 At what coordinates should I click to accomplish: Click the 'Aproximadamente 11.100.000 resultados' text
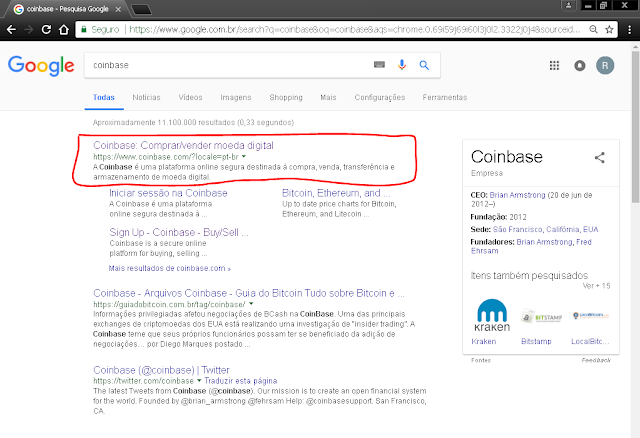pos(193,122)
